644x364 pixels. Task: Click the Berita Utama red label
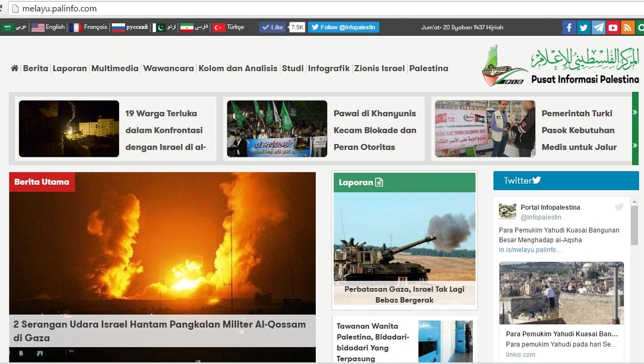coord(42,182)
